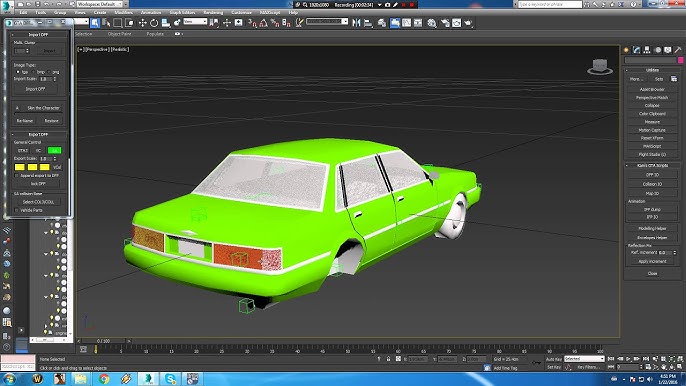Image resolution: width=686 pixels, height=386 pixels.
Task: Open the Motion command panel tab
Action: coord(658,50)
